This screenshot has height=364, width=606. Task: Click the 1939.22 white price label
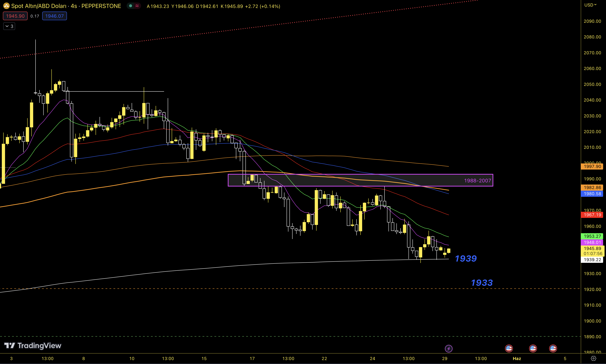592,260
